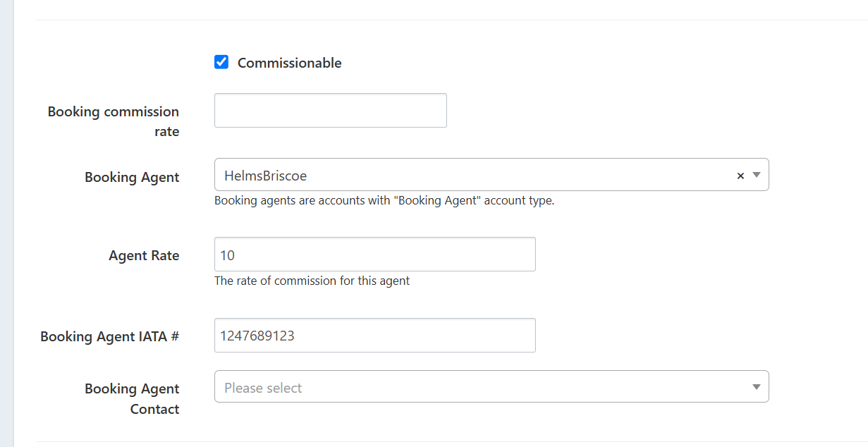The height and width of the screenshot is (447, 868).
Task: Click the Booking agents account type help text
Action: (x=384, y=200)
